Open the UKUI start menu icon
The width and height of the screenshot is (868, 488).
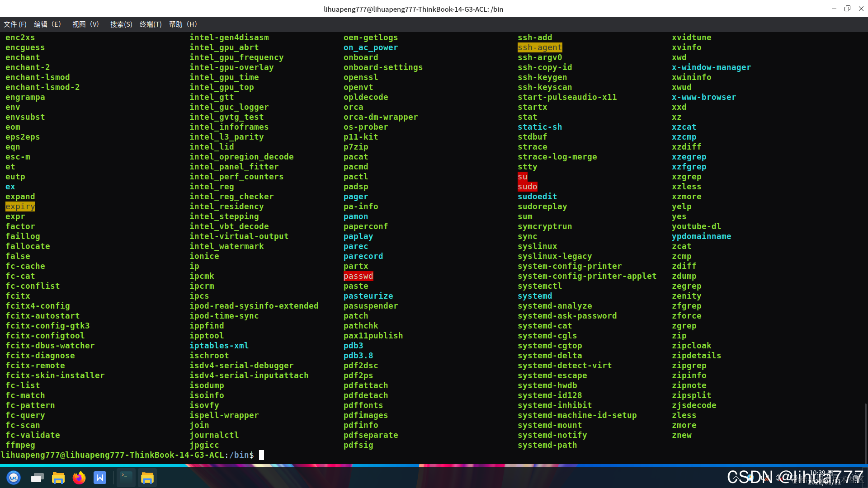tap(14, 478)
